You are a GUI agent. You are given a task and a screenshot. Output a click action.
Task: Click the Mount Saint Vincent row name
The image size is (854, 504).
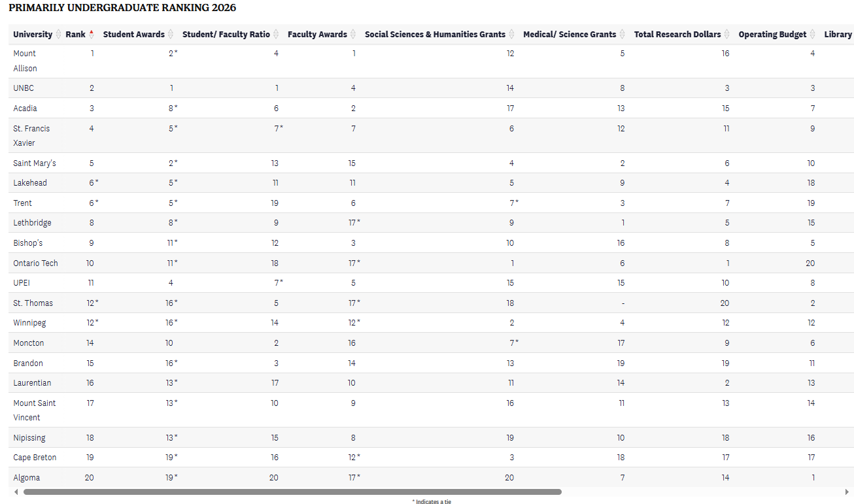coord(34,410)
